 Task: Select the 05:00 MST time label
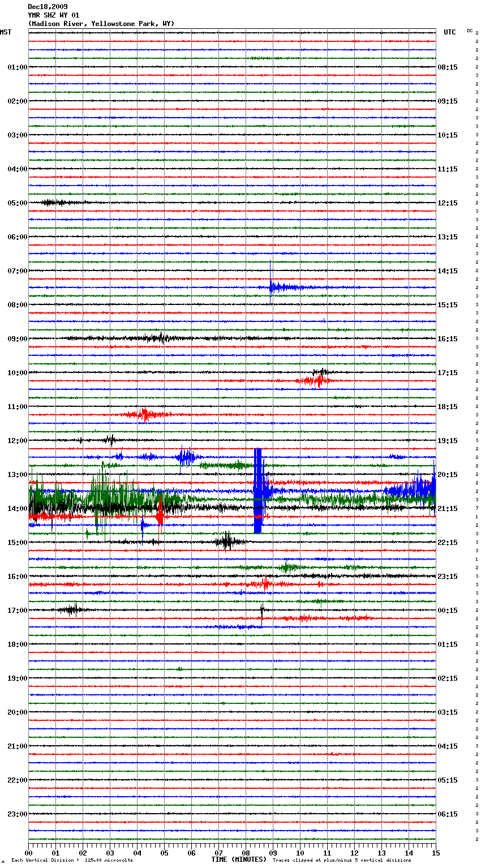point(18,203)
